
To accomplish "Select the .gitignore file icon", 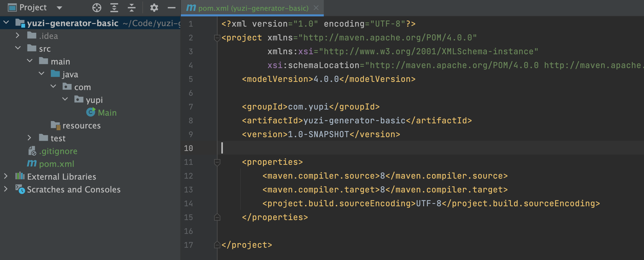I will (x=32, y=151).
